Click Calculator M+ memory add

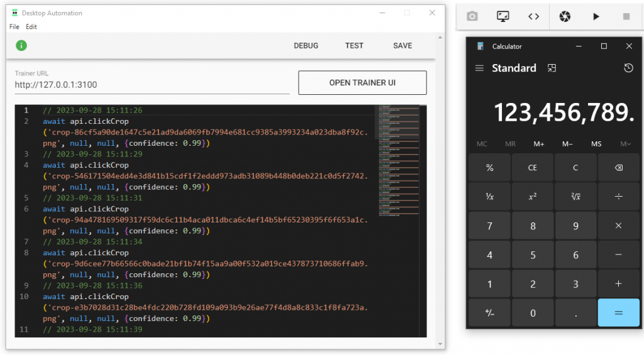(x=539, y=144)
